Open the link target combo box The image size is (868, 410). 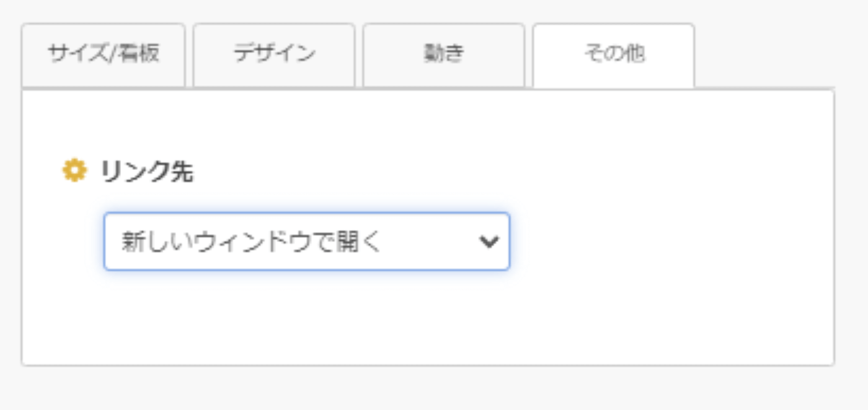pyautogui.click(x=307, y=241)
